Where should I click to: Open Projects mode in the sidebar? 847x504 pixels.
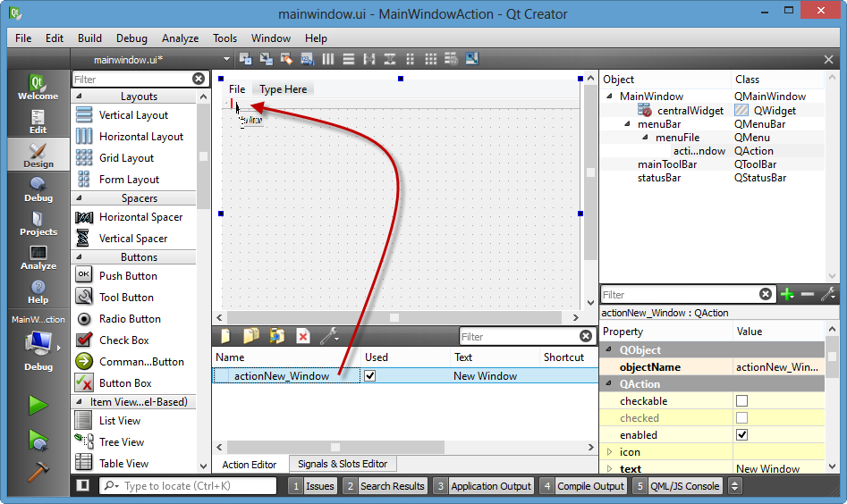(38, 223)
